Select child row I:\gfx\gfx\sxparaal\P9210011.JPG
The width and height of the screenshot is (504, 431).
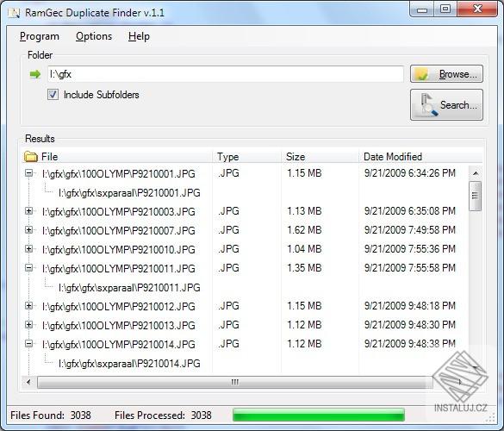pyautogui.click(x=129, y=288)
